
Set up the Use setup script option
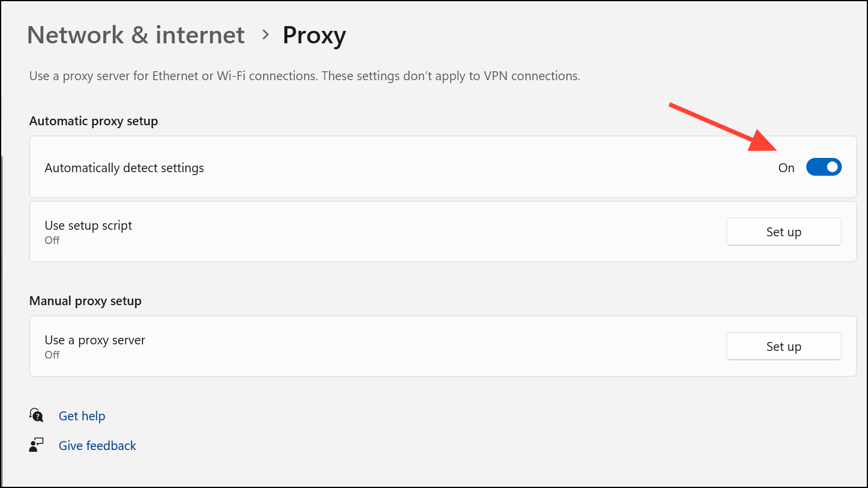(784, 232)
